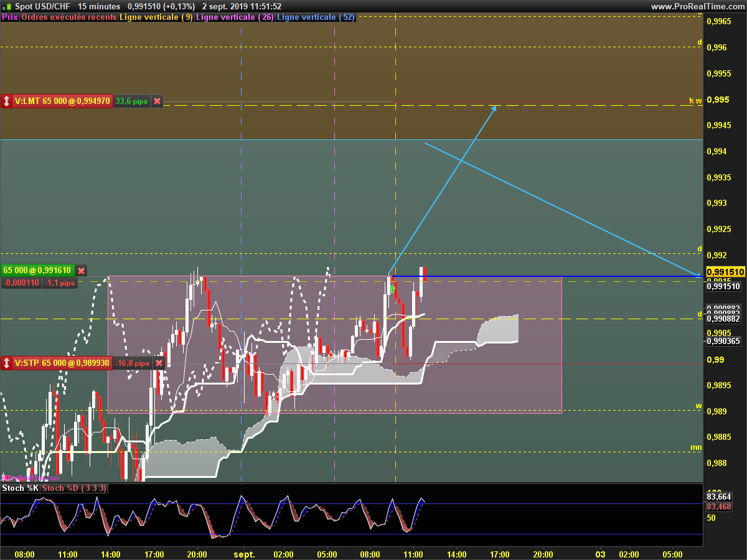Image resolution: width=747 pixels, height=560 pixels.
Task: Click the -1,1 pips position loss label
Action: pyautogui.click(x=60, y=283)
